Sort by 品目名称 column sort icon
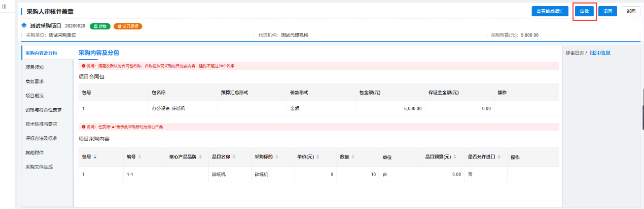The width and height of the screenshot is (644, 209). point(234,157)
